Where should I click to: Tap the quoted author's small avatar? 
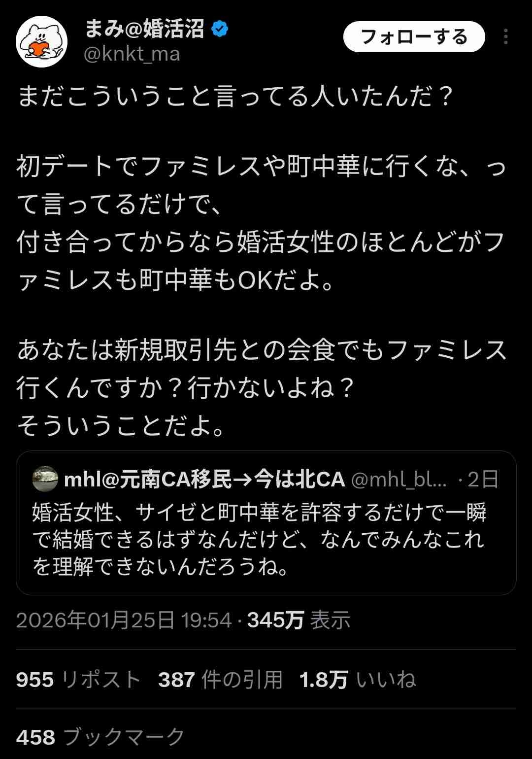coord(45,479)
